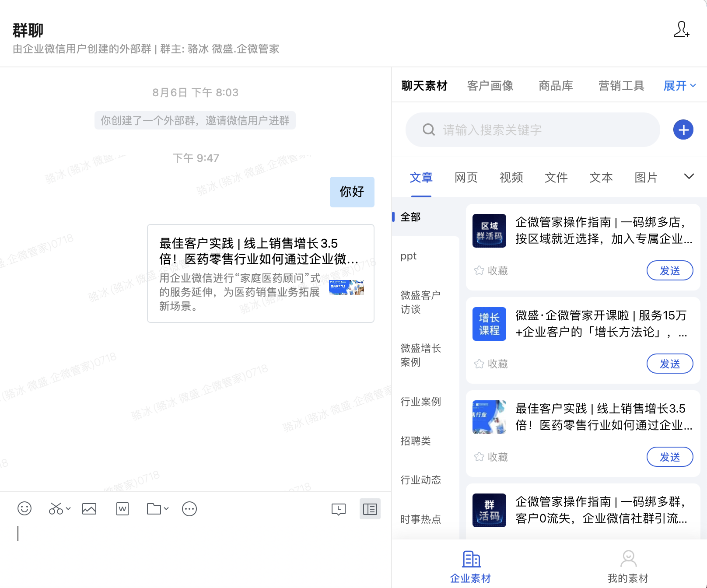The height and width of the screenshot is (588, 707).
Task: Select the 时事热点 category
Action: coord(421,519)
